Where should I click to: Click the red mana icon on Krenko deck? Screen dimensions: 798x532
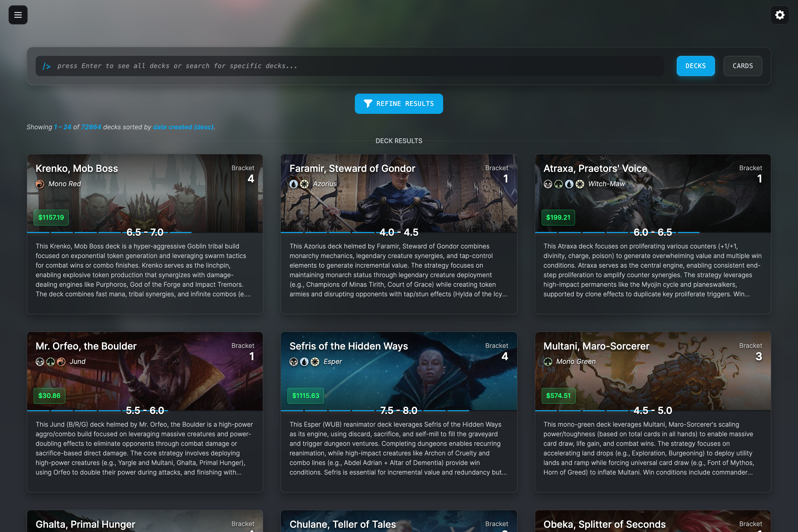pos(40,184)
